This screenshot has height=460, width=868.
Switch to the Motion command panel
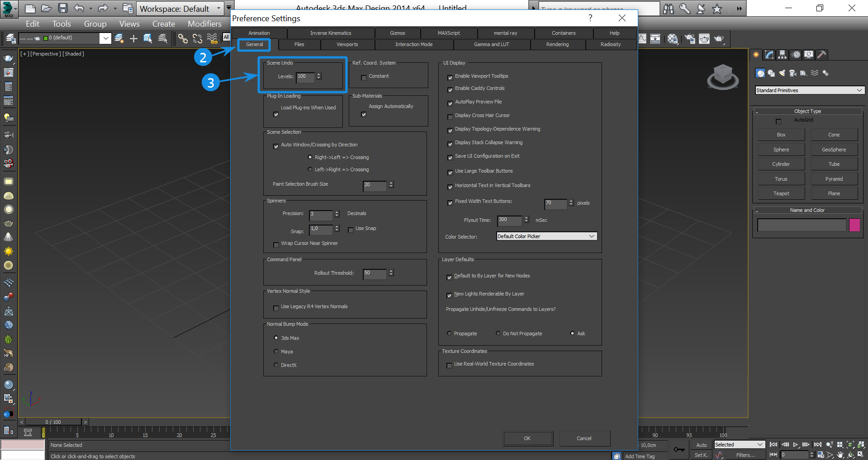point(796,55)
